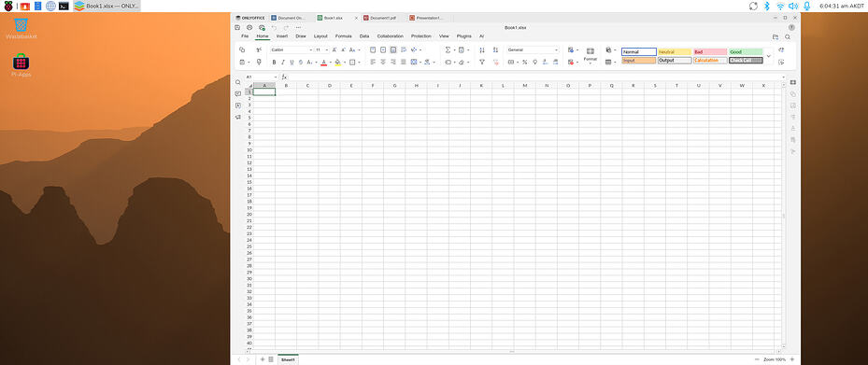Toggle Bold formatting
Screen dimensions: 868x365
[x=274, y=62]
